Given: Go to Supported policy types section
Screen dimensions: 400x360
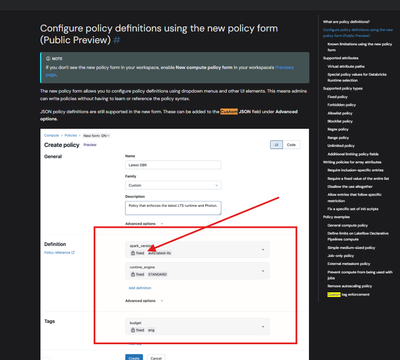Looking at the screenshot, I should (x=343, y=88).
